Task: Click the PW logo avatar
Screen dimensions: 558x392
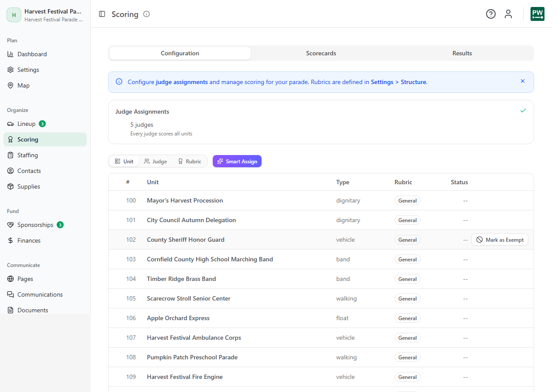Action: pyautogui.click(x=538, y=14)
